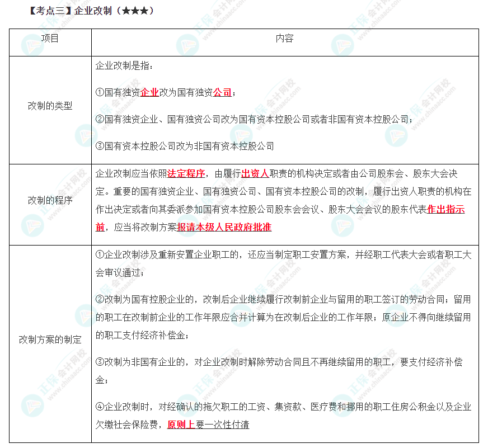Click item ② about 国有独资企业、国有独资公司改为控股公司
488x448 pixels.
(254, 119)
